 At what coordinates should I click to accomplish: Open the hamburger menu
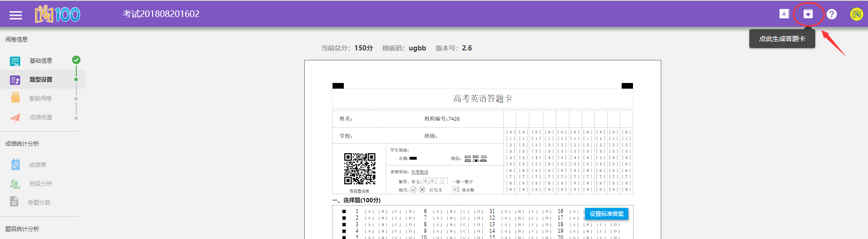tap(16, 15)
